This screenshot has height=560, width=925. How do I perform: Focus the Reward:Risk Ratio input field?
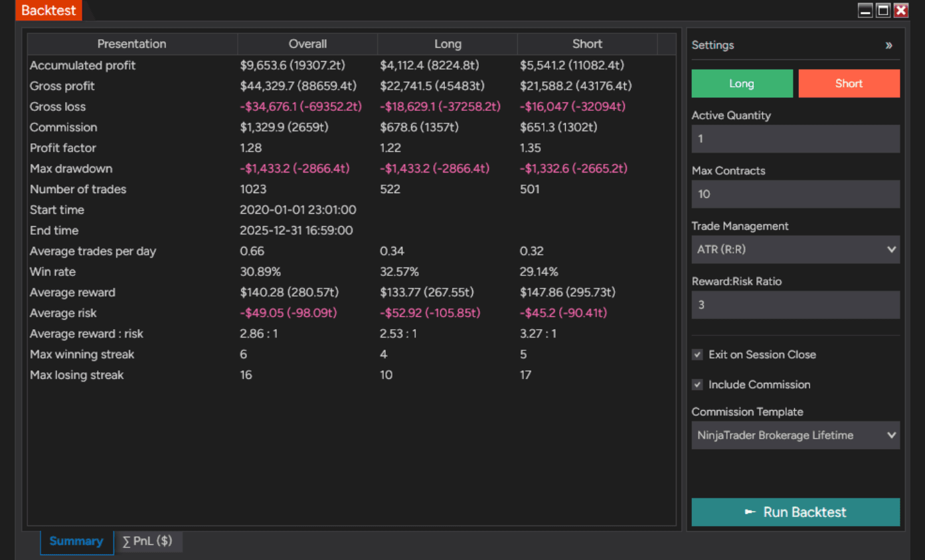click(796, 305)
